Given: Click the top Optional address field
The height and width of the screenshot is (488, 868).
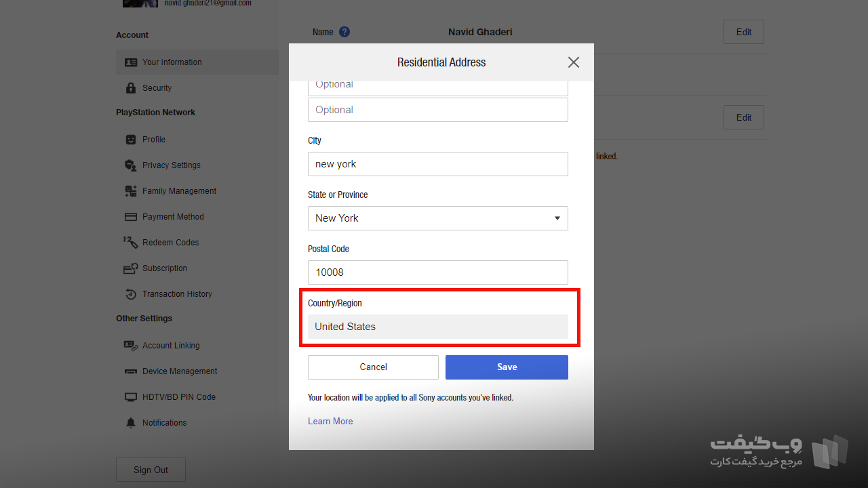Looking at the screenshot, I should click(438, 87).
